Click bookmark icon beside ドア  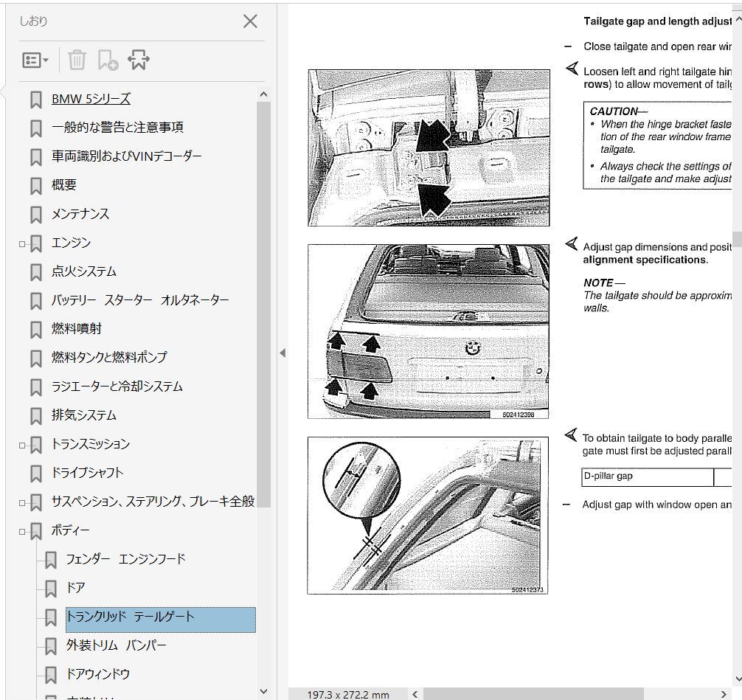click(x=51, y=589)
